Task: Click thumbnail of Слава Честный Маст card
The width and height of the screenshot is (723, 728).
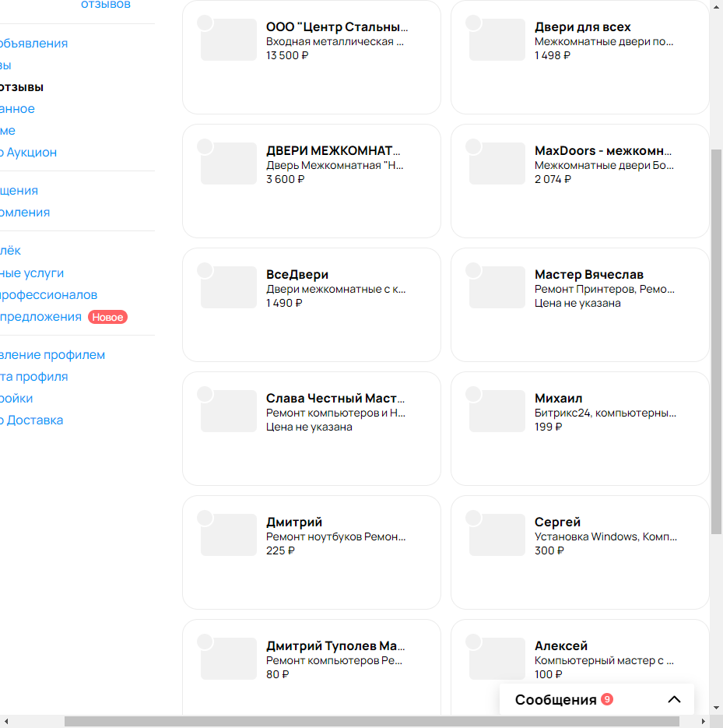Action: (x=229, y=411)
